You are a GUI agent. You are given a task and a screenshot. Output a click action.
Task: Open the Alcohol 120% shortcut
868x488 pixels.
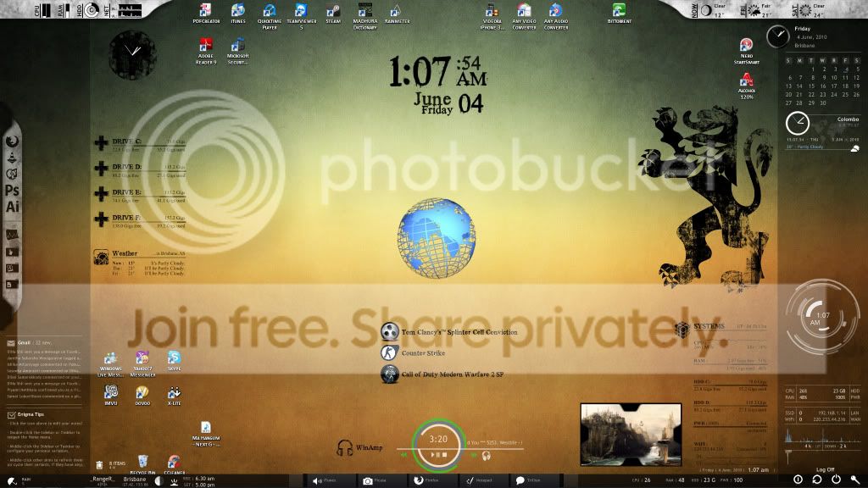pyautogui.click(x=746, y=86)
